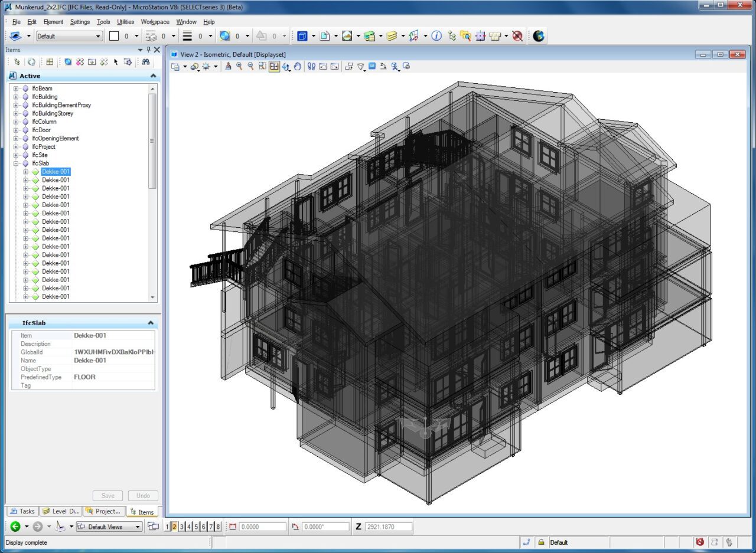Switch to the Tasks tab

click(x=22, y=511)
